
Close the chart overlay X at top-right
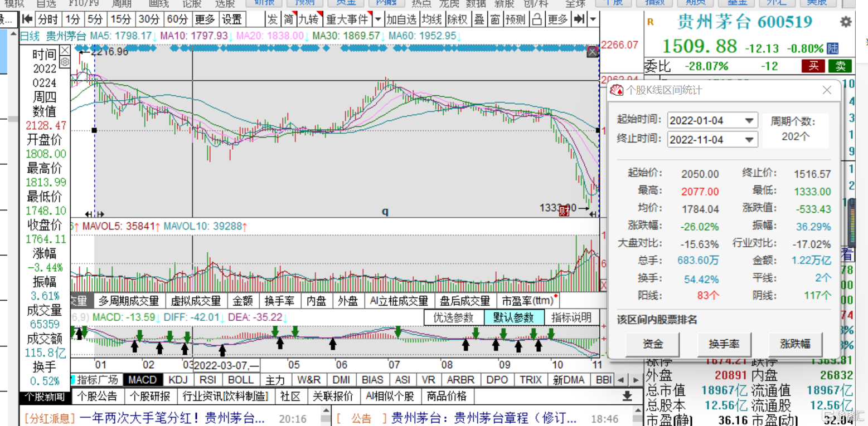(592, 52)
